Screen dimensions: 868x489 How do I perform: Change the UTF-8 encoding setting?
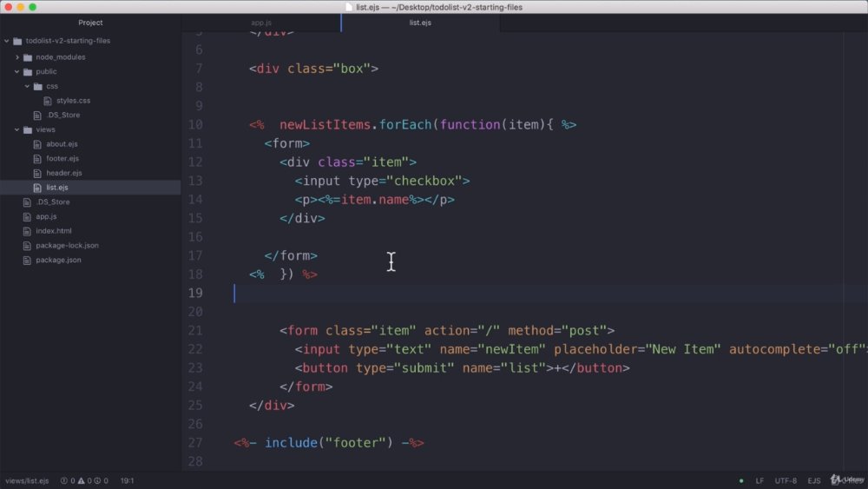coord(786,480)
